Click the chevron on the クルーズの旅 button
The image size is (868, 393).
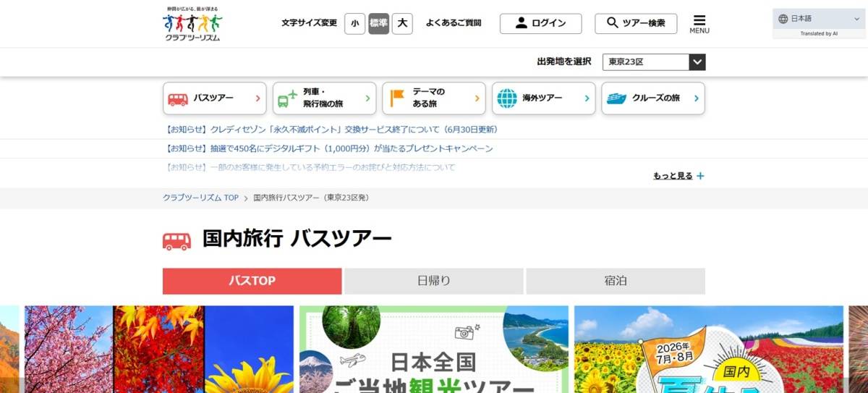coord(697,98)
